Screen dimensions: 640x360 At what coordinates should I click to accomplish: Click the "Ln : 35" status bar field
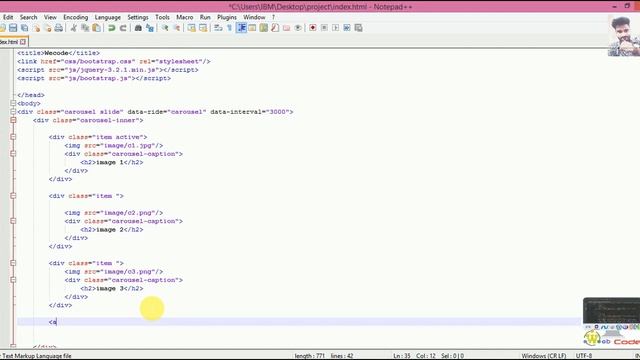(402, 356)
